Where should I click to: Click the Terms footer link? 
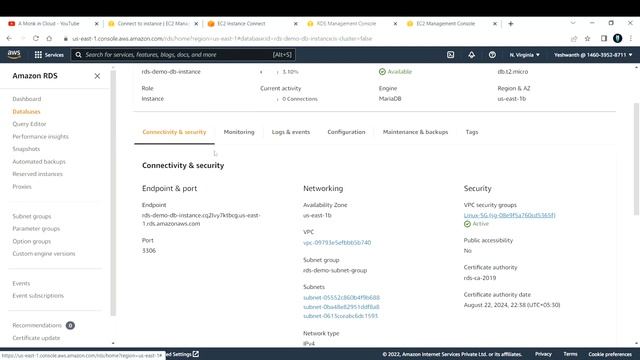(x=570, y=354)
